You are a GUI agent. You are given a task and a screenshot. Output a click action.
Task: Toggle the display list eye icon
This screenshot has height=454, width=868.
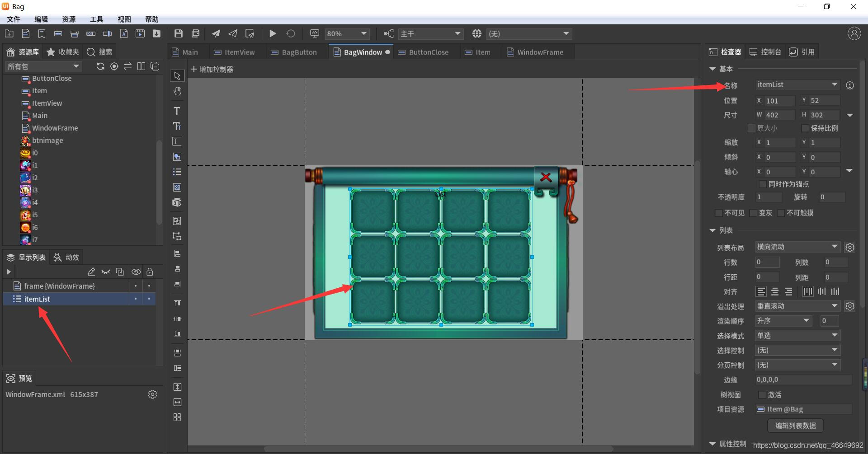(x=136, y=271)
